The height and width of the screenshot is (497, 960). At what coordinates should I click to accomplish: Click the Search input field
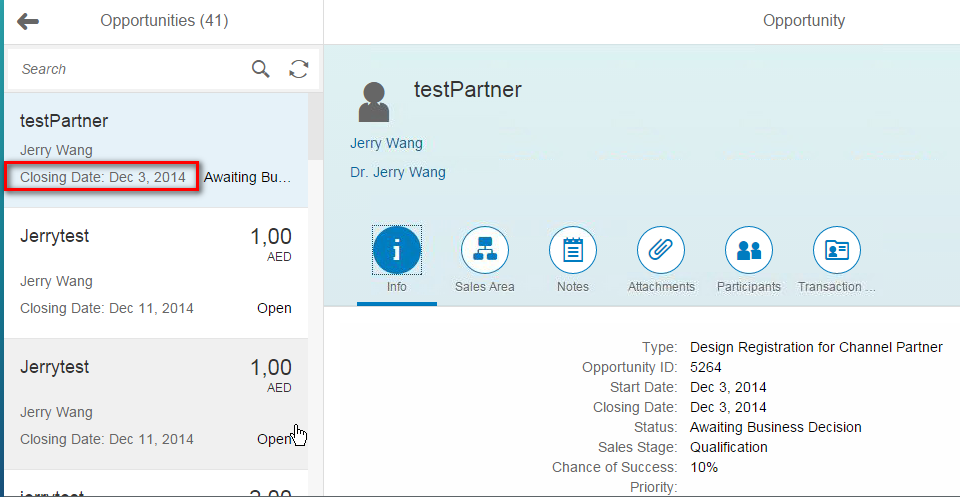[130, 69]
